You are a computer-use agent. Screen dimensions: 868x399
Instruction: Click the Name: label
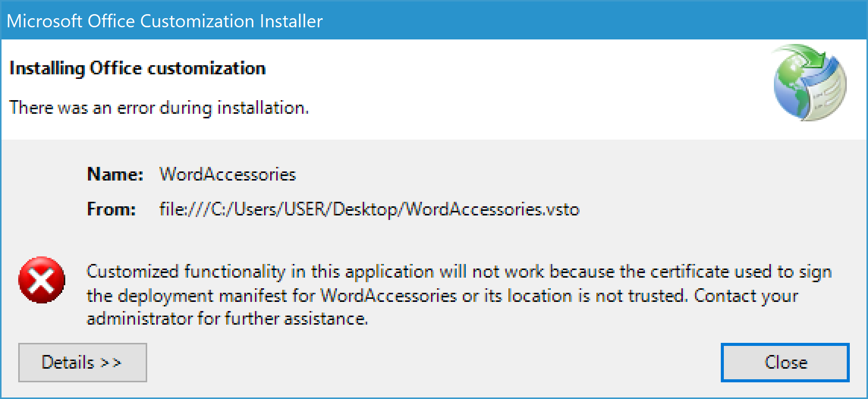point(115,174)
